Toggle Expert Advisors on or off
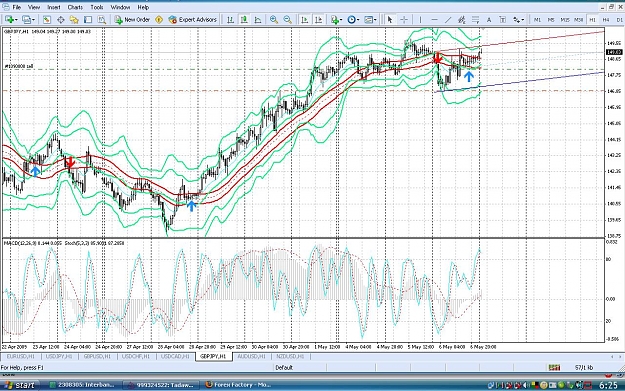625x391 pixels. click(193, 20)
